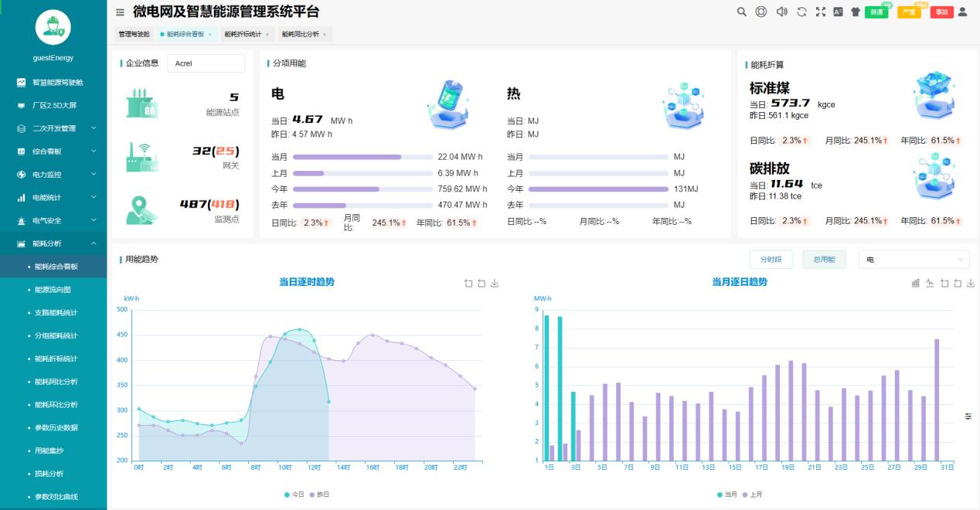
Task: Toggle 上月 series in daily chart legend
Action: [x=753, y=495]
